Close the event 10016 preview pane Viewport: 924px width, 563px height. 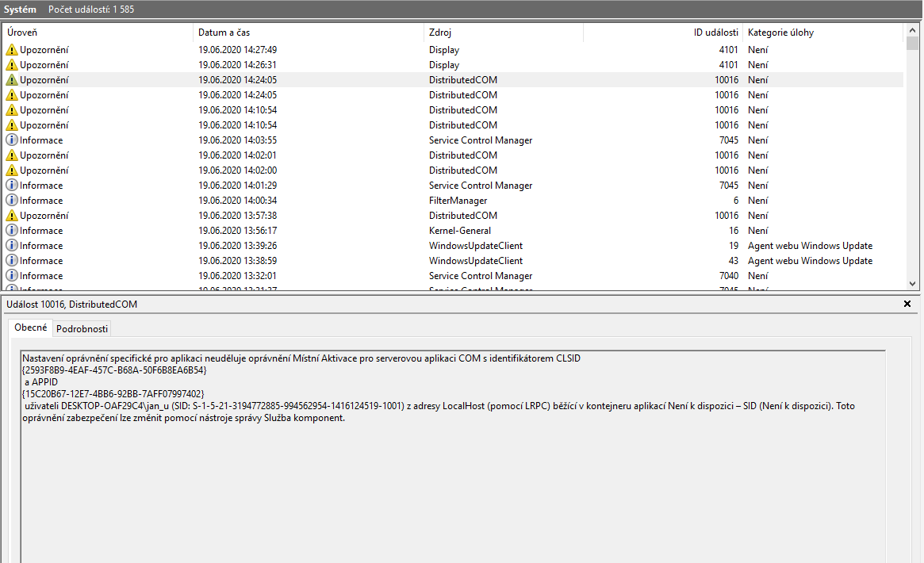pyautogui.click(x=907, y=304)
